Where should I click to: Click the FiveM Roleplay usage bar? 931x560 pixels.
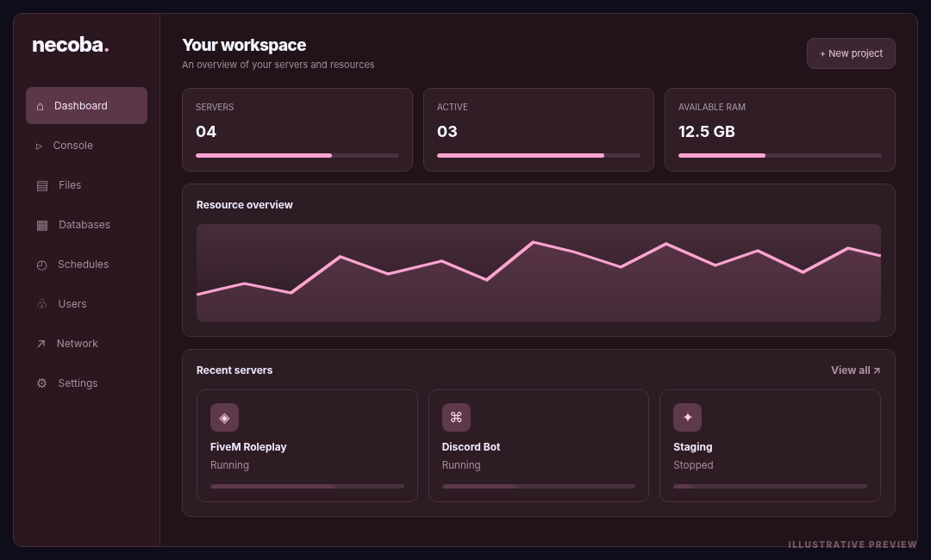click(307, 487)
